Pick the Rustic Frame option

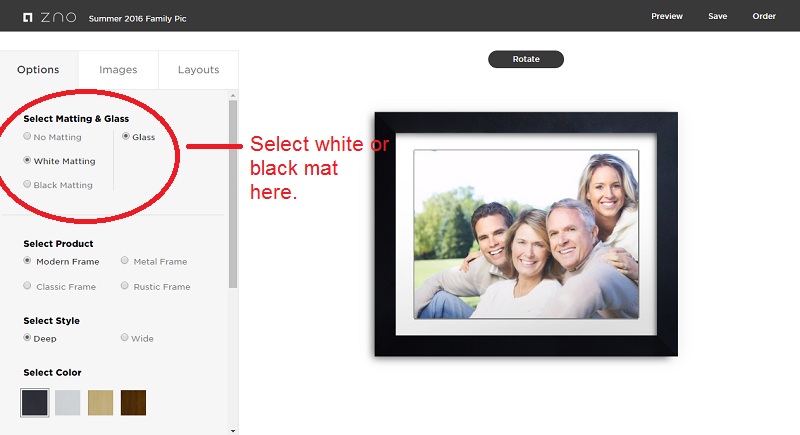(x=125, y=286)
